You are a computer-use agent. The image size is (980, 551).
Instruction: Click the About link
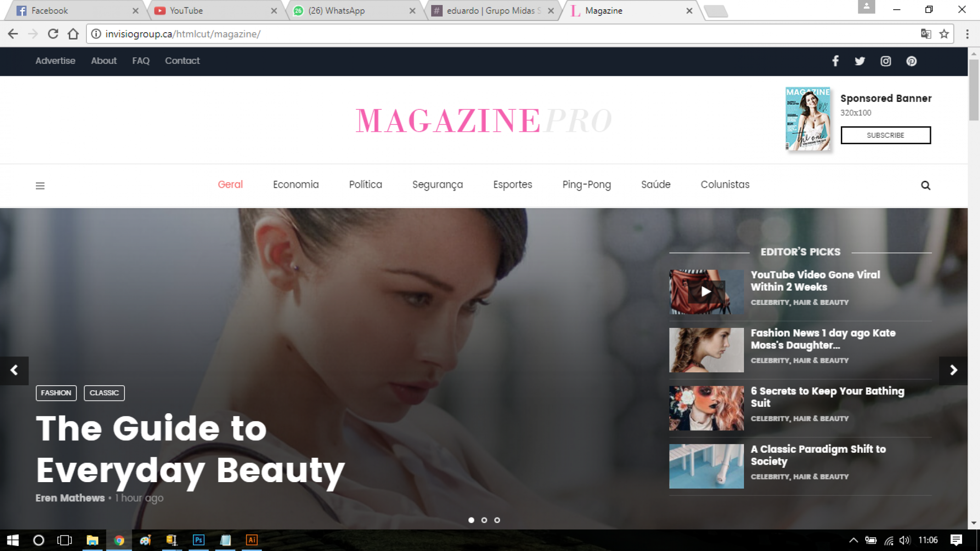point(104,61)
